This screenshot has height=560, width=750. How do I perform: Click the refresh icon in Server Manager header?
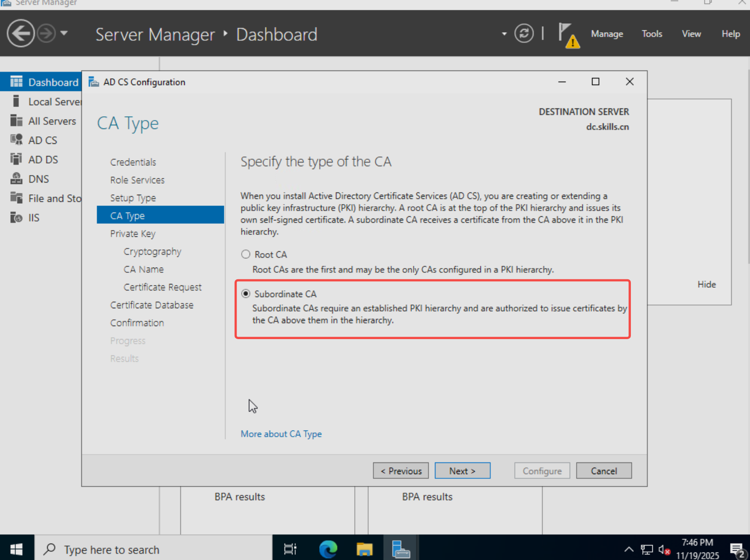[x=524, y=34]
